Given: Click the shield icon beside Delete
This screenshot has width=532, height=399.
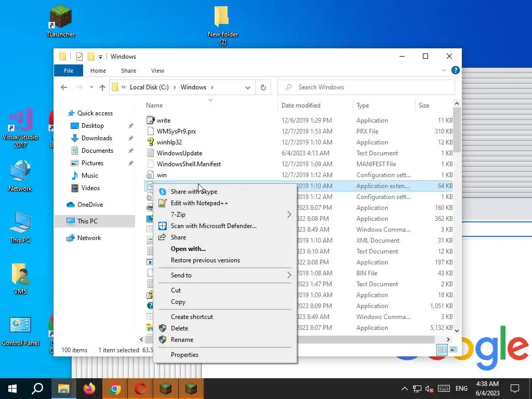Looking at the screenshot, I should pos(163,328).
